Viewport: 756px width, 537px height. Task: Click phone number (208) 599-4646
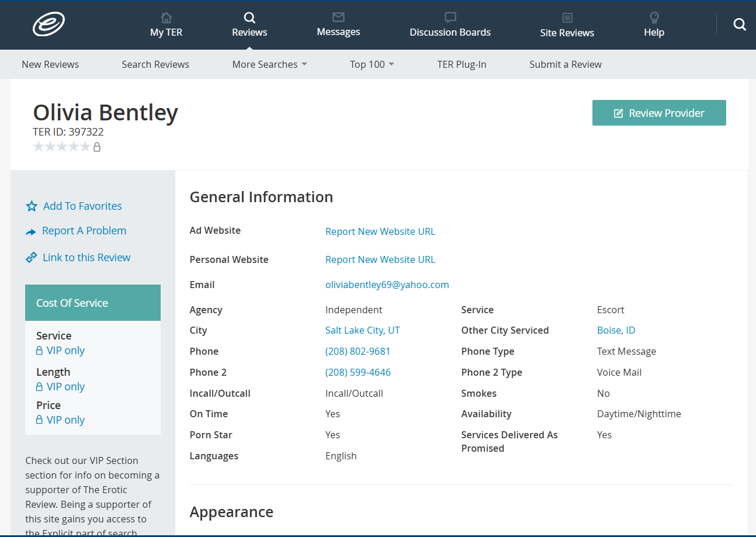click(x=358, y=372)
